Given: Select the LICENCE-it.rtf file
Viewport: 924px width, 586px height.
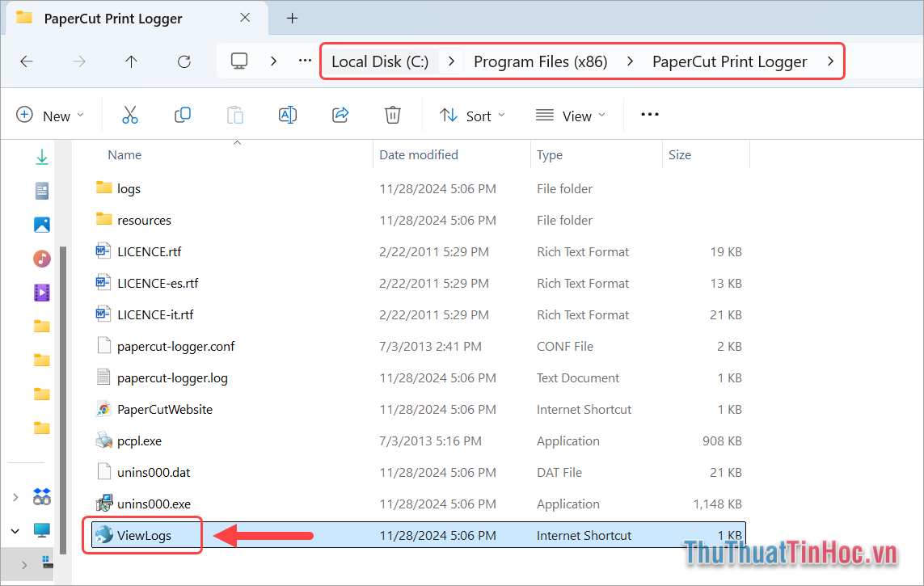Looking at the screenshot, I should (x=155, y=314).
